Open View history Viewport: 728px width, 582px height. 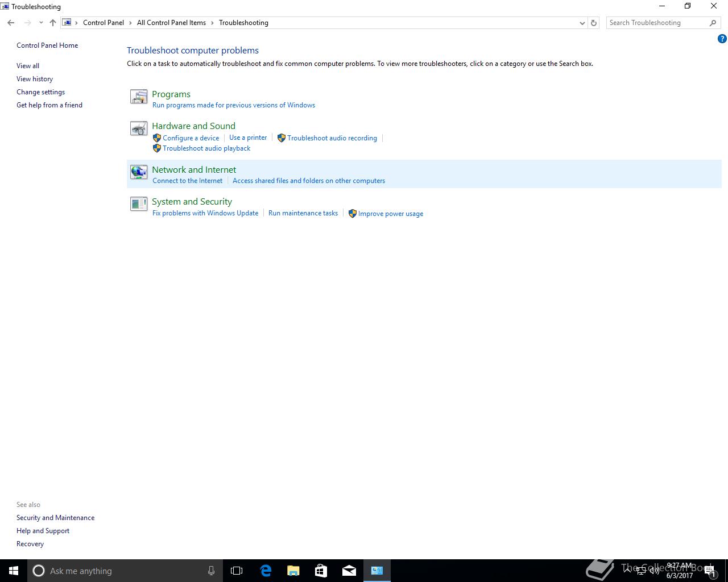(35, 79)
